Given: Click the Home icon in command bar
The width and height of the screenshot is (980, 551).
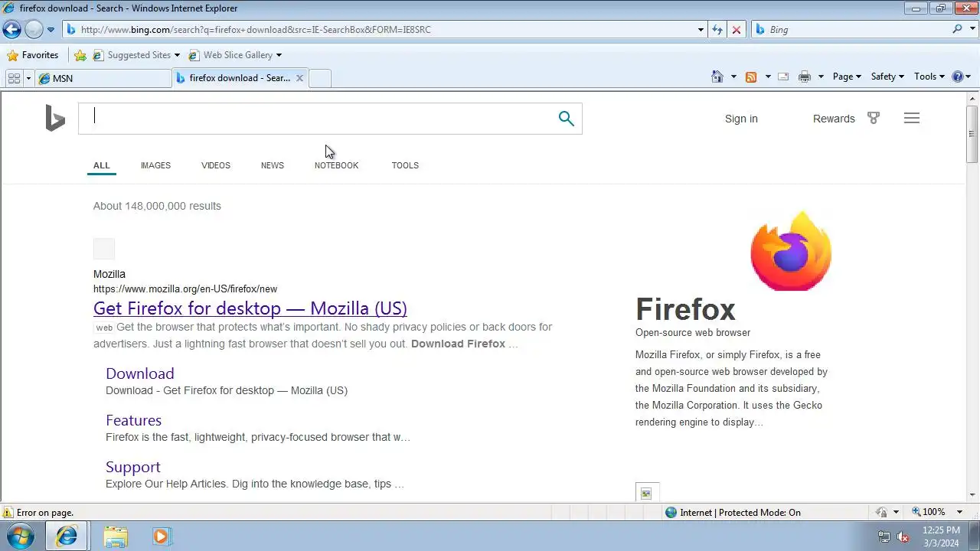Looking at the screenshot, I should [x=717, y=77].
